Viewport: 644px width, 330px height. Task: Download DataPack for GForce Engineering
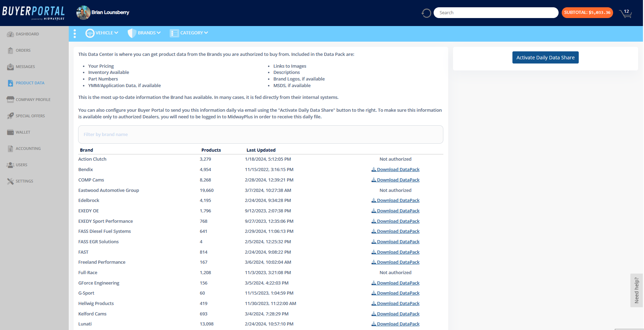(395, 283)
